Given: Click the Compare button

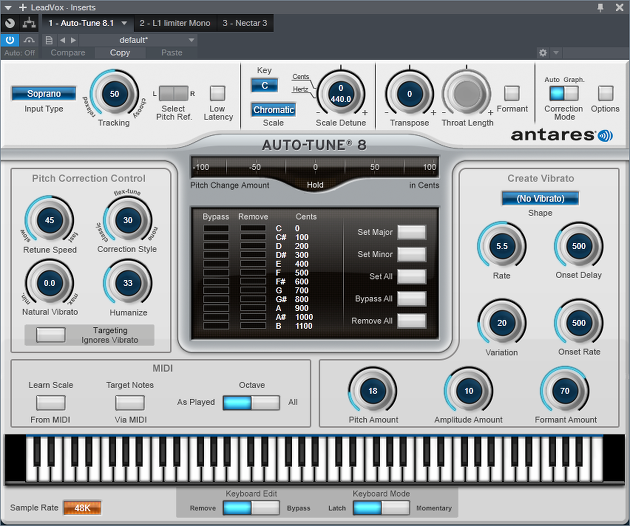Looking at the screenshot, I should tap(68, 53).
